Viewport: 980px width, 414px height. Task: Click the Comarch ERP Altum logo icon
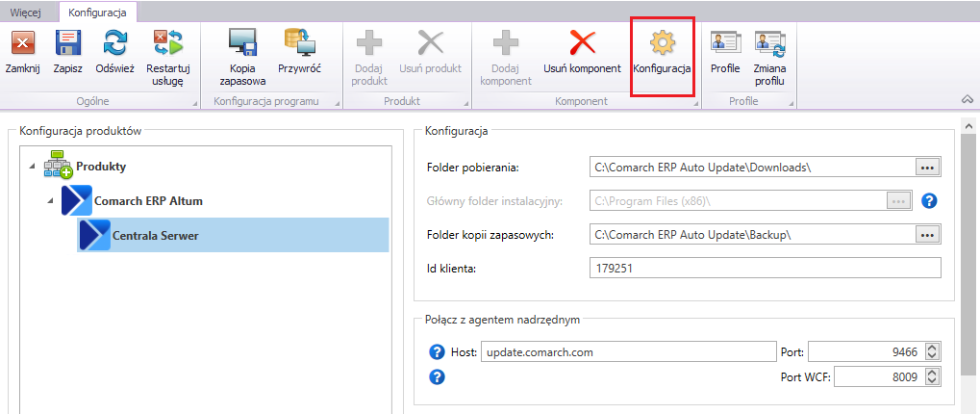77,200
